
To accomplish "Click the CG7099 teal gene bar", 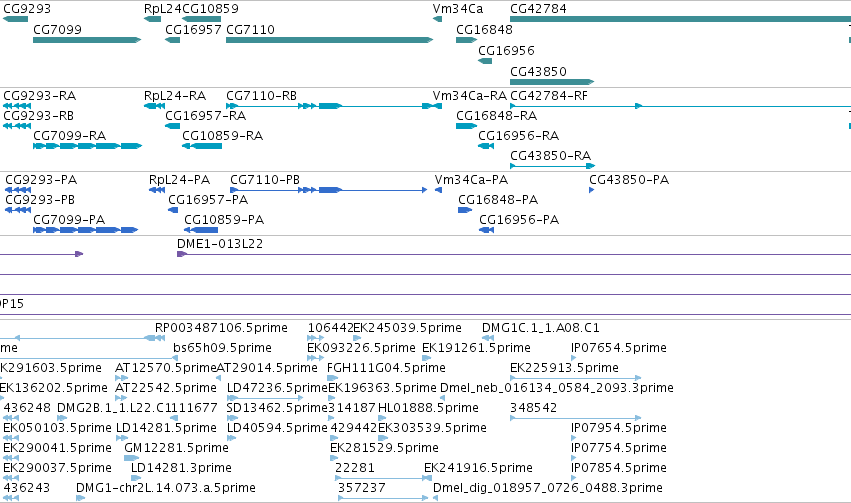I will click(x=87, y=40).
